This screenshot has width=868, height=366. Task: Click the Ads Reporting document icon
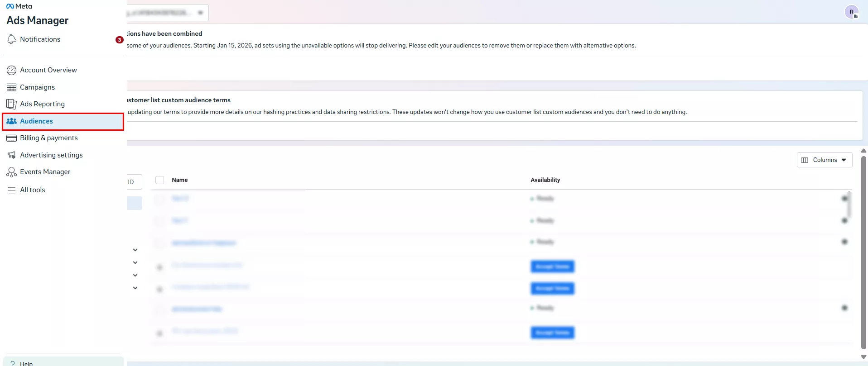tap(12, 104)
